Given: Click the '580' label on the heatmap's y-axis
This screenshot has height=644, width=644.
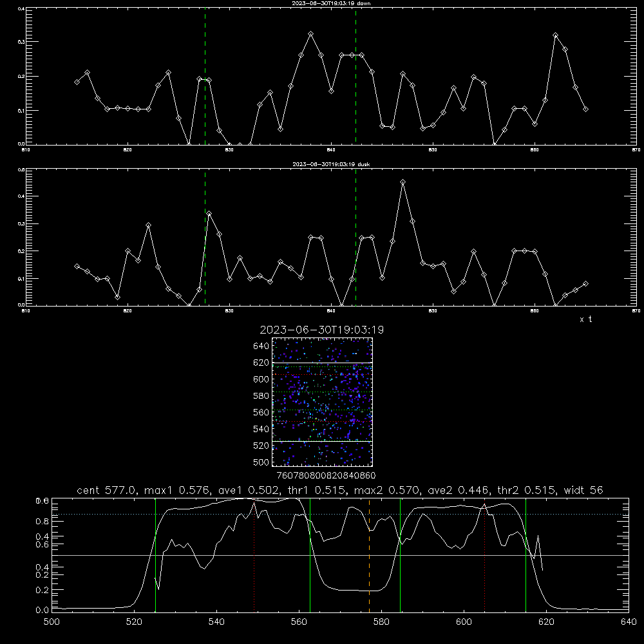Looking at the screenshot, I should 261,396.
